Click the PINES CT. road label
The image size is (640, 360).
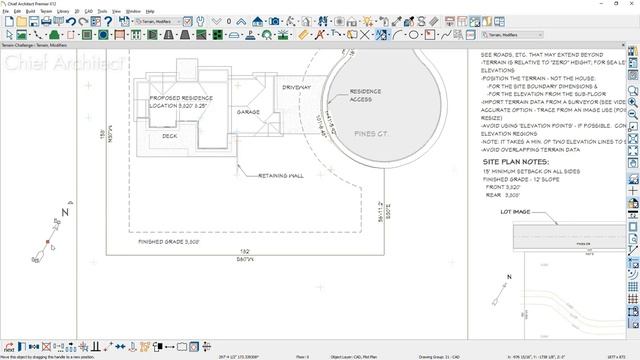371,133
